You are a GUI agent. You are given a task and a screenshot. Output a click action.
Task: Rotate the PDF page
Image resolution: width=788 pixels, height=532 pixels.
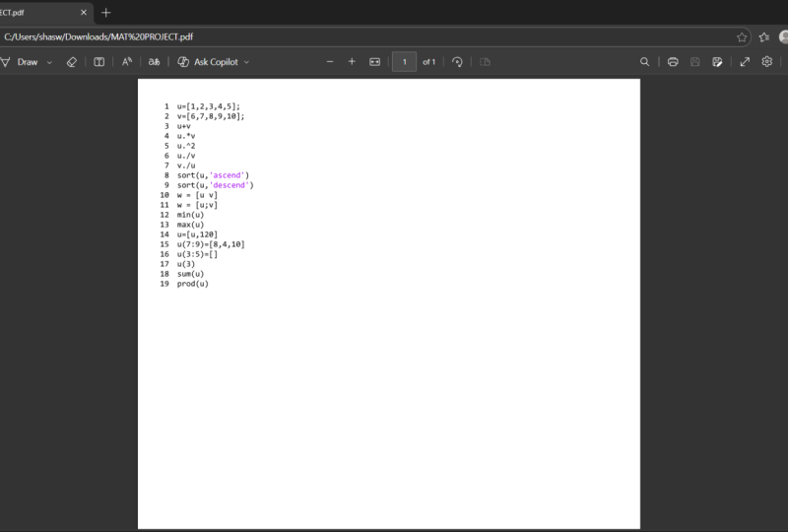click(x=457, y=62)
